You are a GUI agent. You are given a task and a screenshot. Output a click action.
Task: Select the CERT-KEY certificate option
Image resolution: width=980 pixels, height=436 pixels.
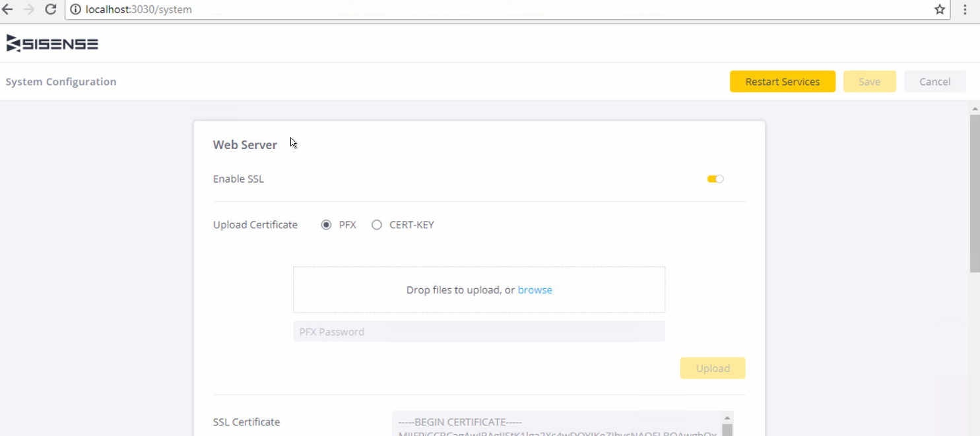[377, 225]
